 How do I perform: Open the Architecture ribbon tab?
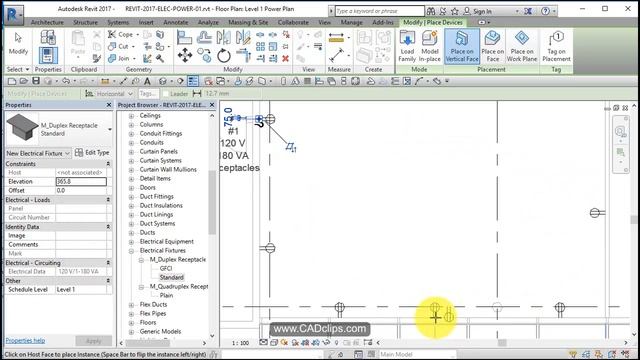click(47, 22)
